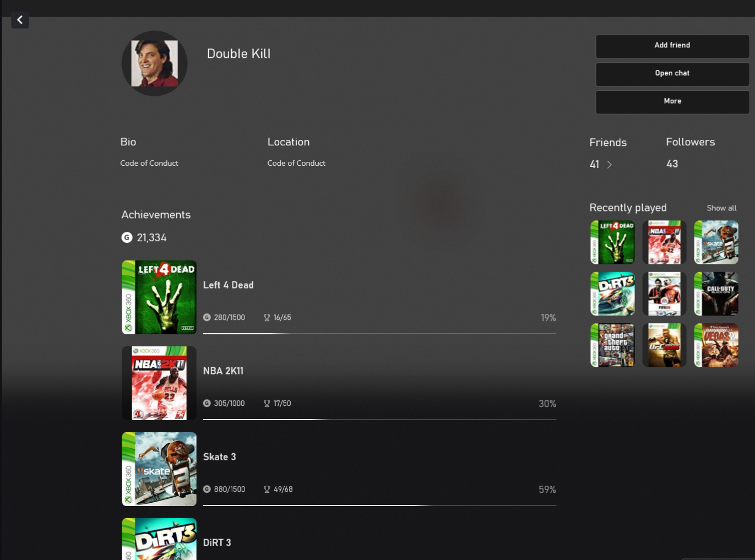Go back using the back arrow
The height and width of the screenshot is (560, 755).
tap(20, 20)
